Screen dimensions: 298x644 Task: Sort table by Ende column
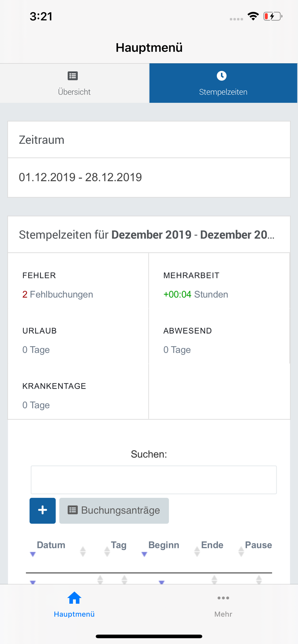(212, 545)
